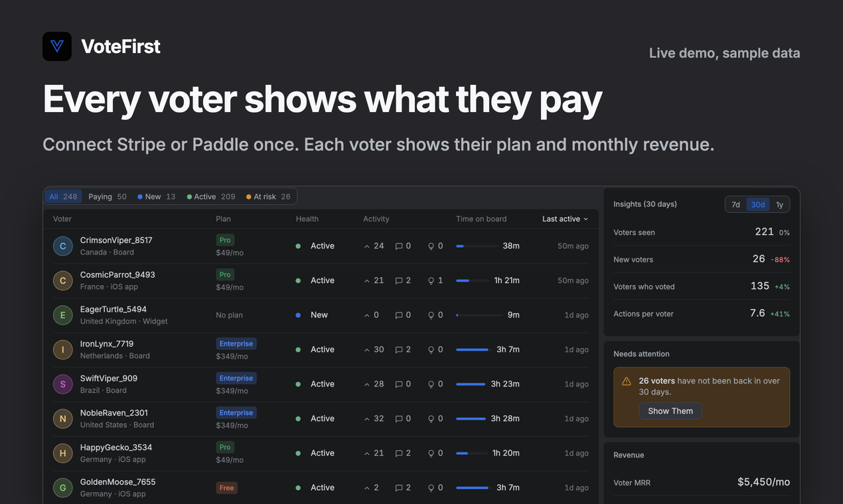Click GoldenMoose_7655's avatar circle
843x504 pixels.
pos(63,487)
